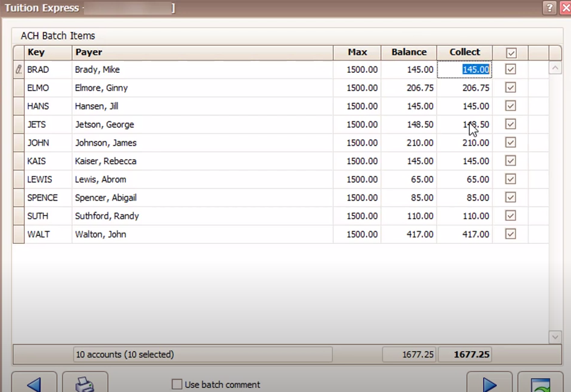Click the pencil edit indicator on BRAD row
Image resolution: width=571 pixels, height=392 pixels.
[x=19, y=69]
